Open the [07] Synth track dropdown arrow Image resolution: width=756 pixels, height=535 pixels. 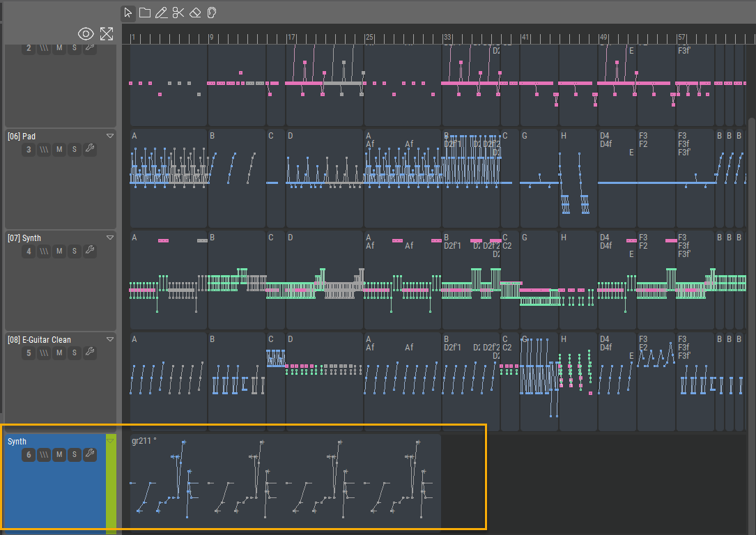click(109, 238)
